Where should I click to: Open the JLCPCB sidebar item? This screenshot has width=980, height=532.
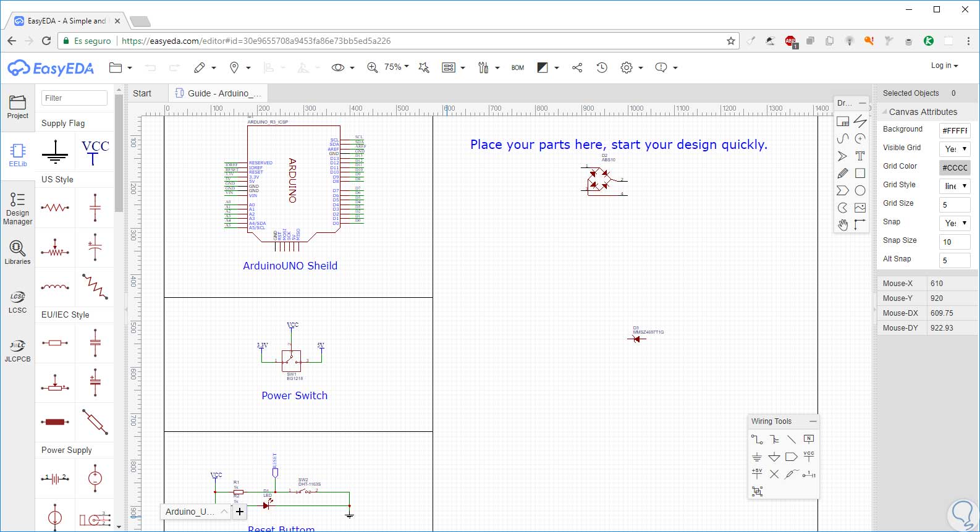click(x=18, y=350)
